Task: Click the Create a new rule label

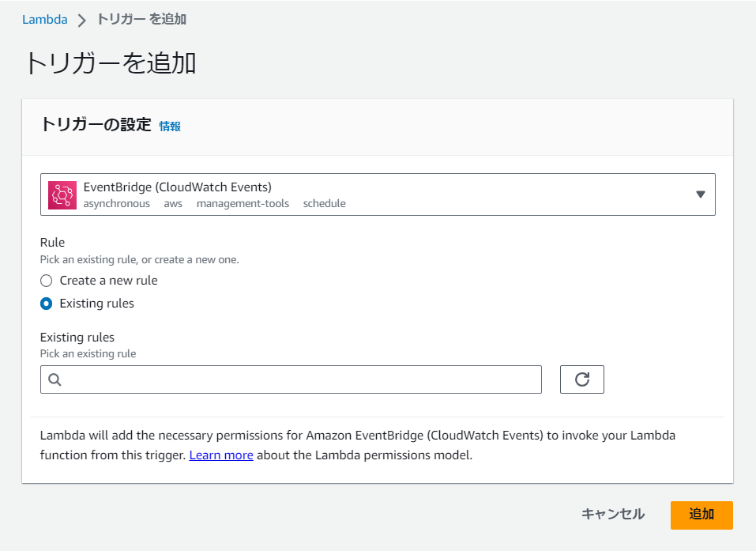Action: [108, 281]
